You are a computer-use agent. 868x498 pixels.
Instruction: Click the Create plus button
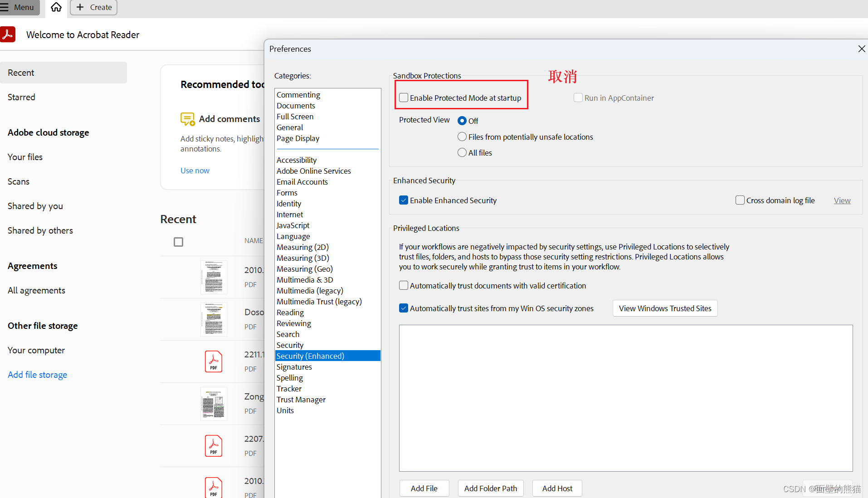pyautogui.click(x=94, y=7)
